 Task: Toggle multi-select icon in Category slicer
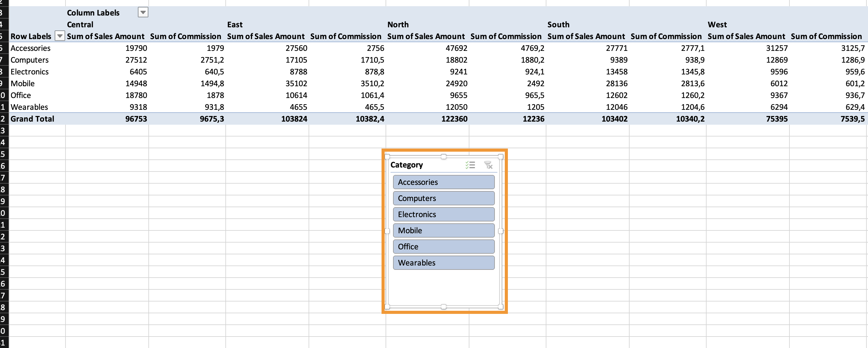470,165
